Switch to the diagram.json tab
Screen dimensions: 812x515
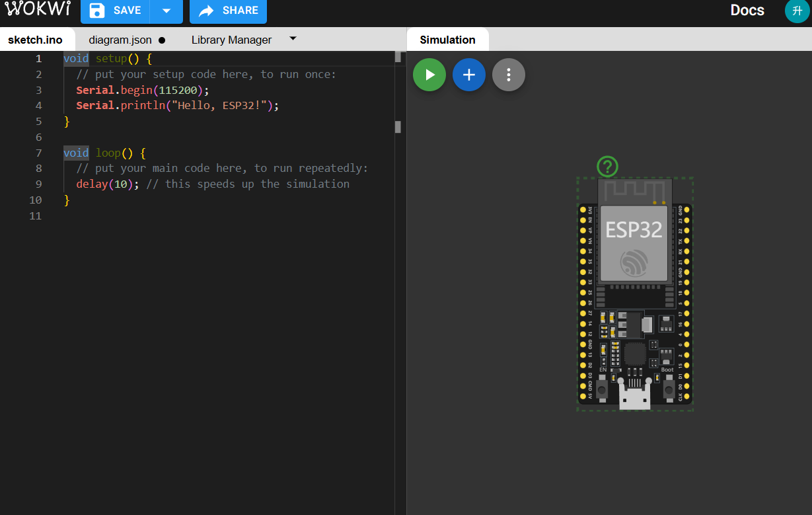point(122,39)
